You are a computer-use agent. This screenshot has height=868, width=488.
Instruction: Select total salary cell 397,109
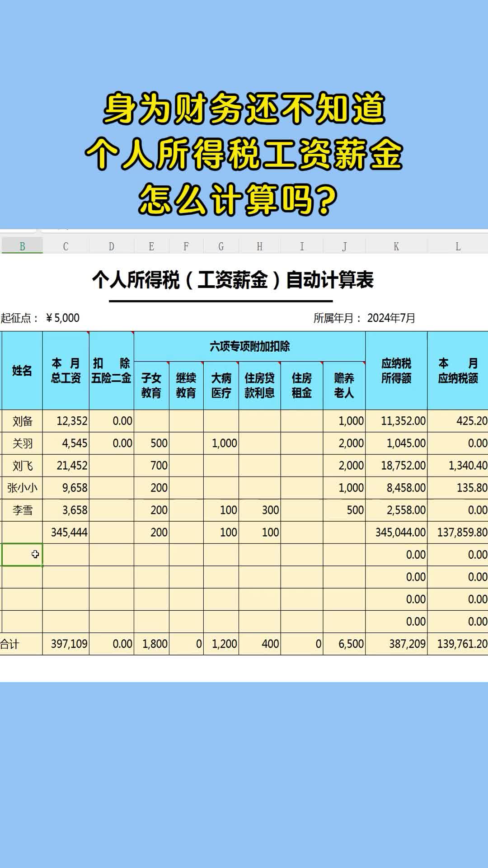pyautogui.click(x=66, y=644)
